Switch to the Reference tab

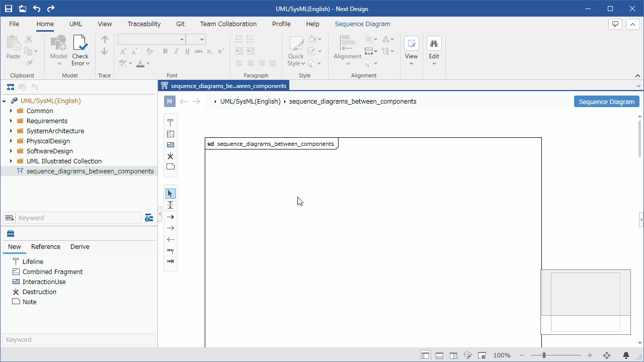click(46, 246)
